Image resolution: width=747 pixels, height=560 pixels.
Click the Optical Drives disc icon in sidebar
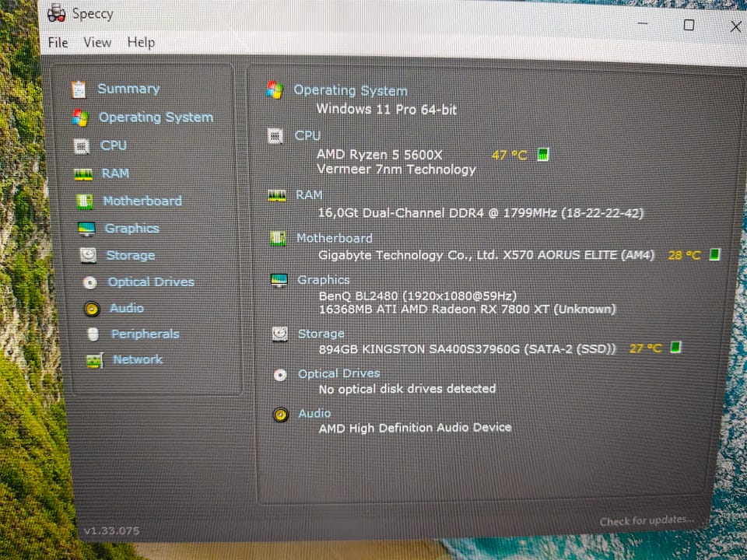tap(89, 282)
